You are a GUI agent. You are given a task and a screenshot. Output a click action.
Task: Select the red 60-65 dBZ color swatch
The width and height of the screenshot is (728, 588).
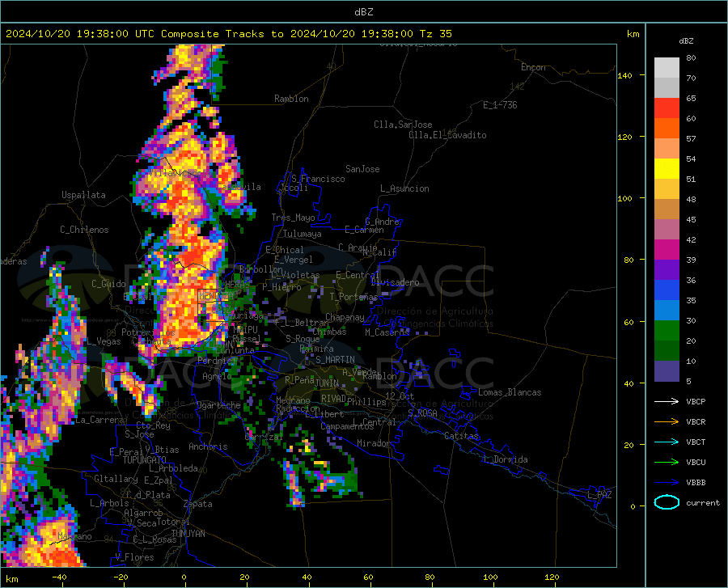click(x=667, y=108)
